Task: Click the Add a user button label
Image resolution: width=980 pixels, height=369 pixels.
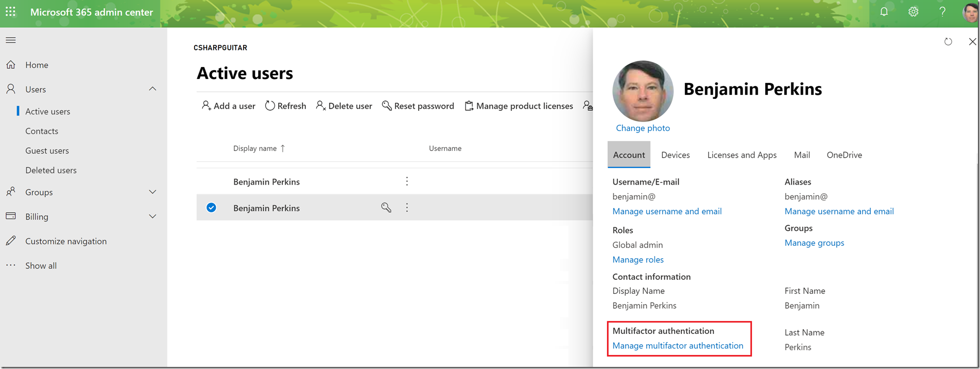Action: click(x=234, y=106)
